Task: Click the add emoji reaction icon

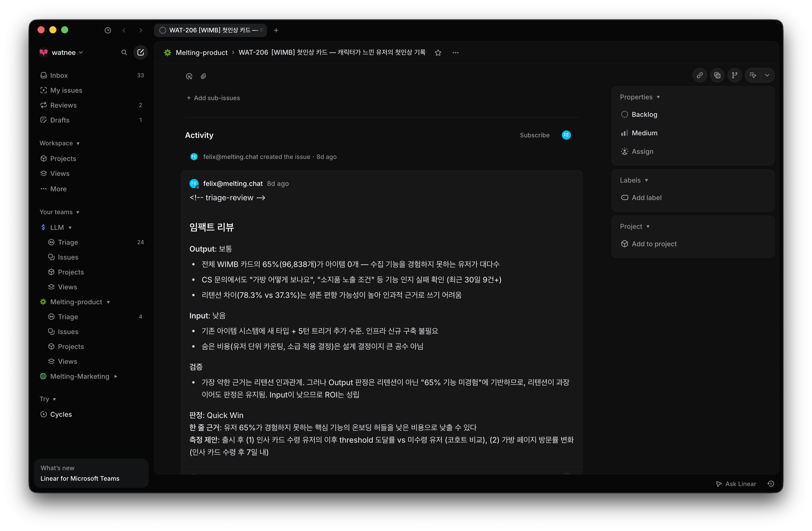Action: (189, 76)
